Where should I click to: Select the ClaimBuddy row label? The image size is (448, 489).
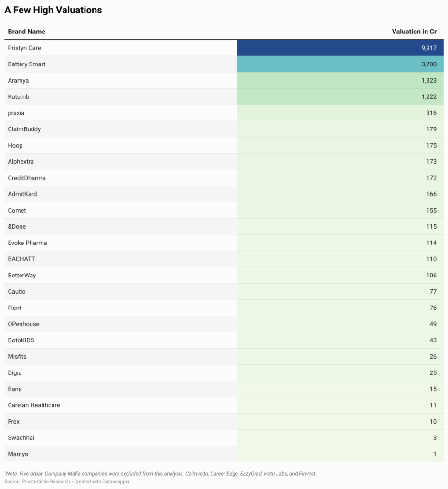click(24, 129)
